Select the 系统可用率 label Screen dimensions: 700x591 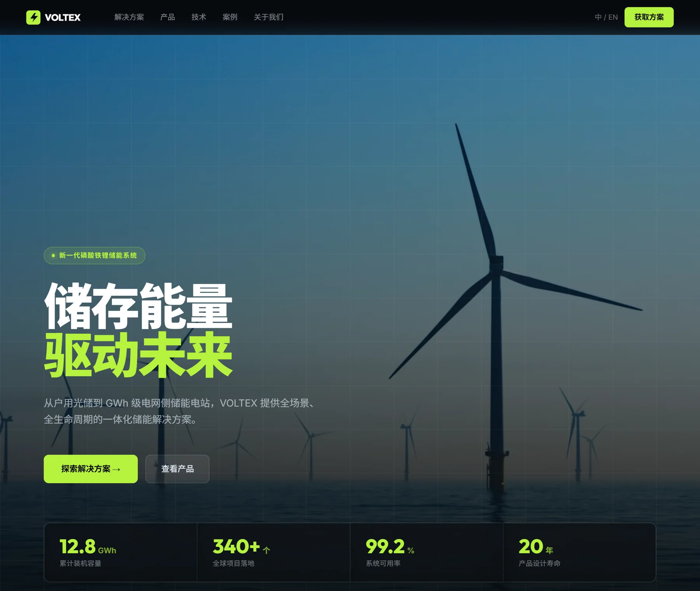(x=383, y=563)
